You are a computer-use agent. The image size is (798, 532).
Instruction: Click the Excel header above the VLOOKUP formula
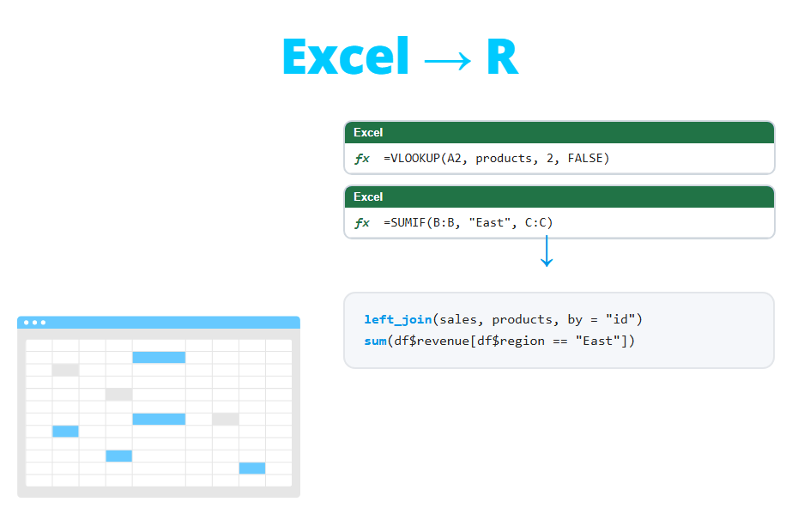click(559, 132)
